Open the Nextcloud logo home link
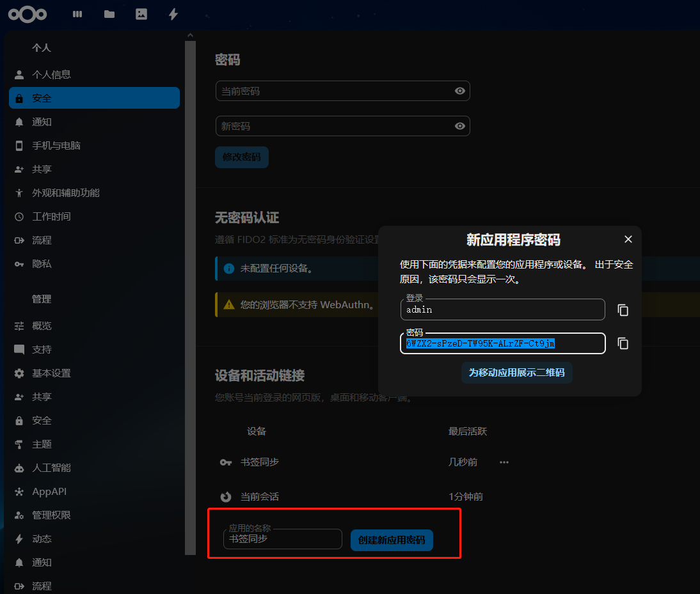Screen dimensions: 700x594 coord(28,14)
